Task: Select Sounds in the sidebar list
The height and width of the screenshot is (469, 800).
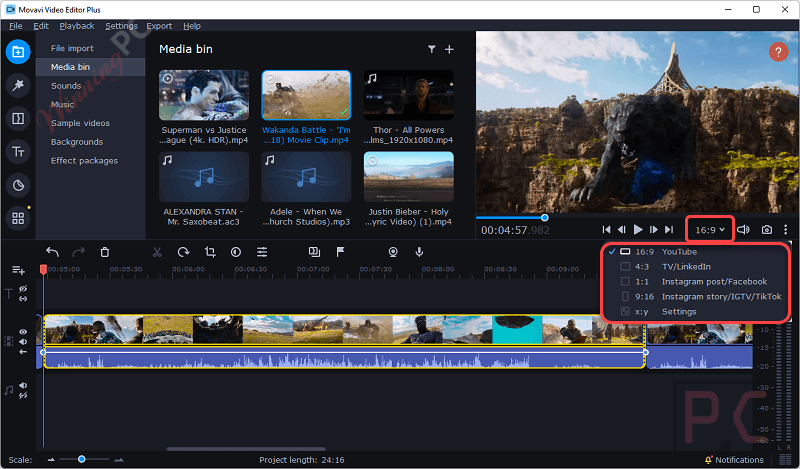Action: click(x=66, y=86)
